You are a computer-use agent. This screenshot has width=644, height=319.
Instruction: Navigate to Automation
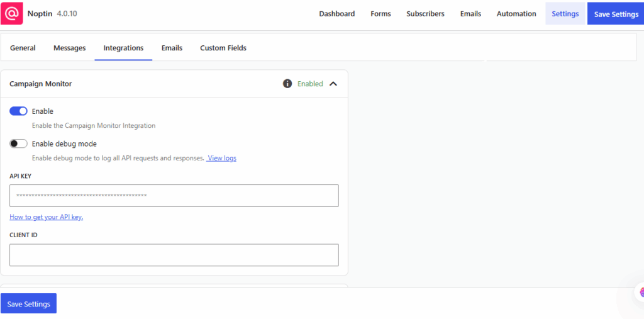pyautogui.click(x=516, y=14)
